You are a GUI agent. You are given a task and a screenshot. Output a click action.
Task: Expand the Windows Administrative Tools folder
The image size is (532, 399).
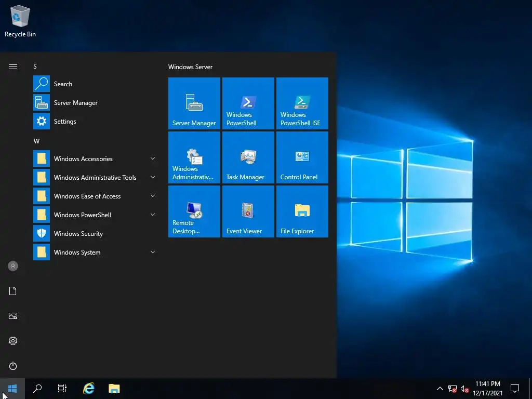95,177
